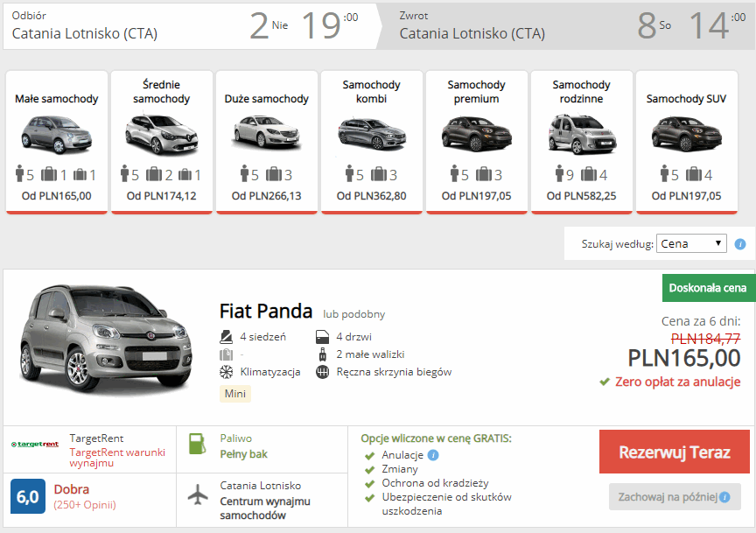Click the Fiat Panda car image
The image size is (756, 533).
(x=106, y=339)
